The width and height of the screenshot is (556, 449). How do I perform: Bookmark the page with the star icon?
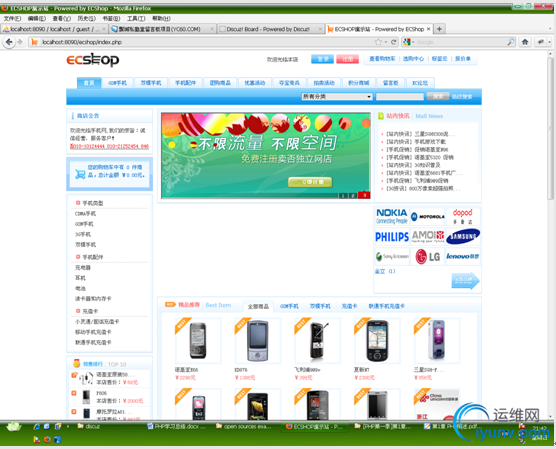pos(379,42)
